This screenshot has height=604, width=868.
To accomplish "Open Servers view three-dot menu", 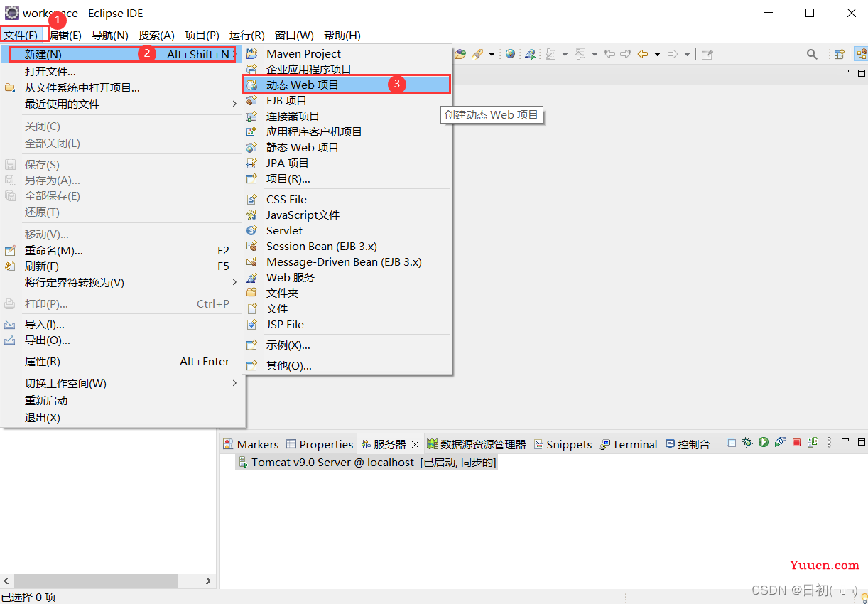I will pyautogui.click(x=829, y=442).
